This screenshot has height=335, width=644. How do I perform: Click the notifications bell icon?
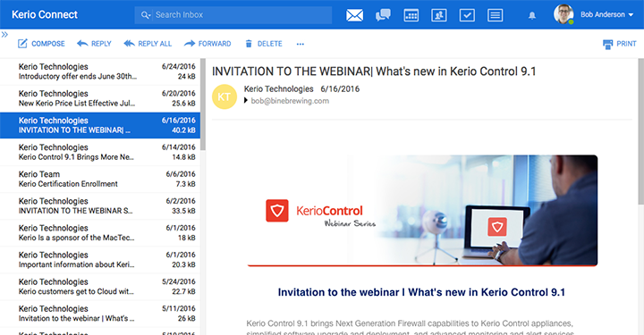pyautogui.click(x=532, y=15)
